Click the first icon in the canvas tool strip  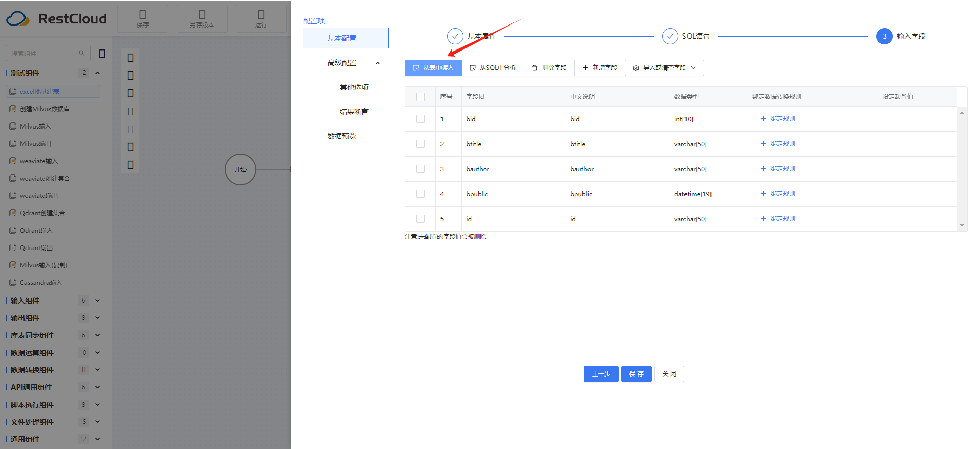[x=130, y=58]
